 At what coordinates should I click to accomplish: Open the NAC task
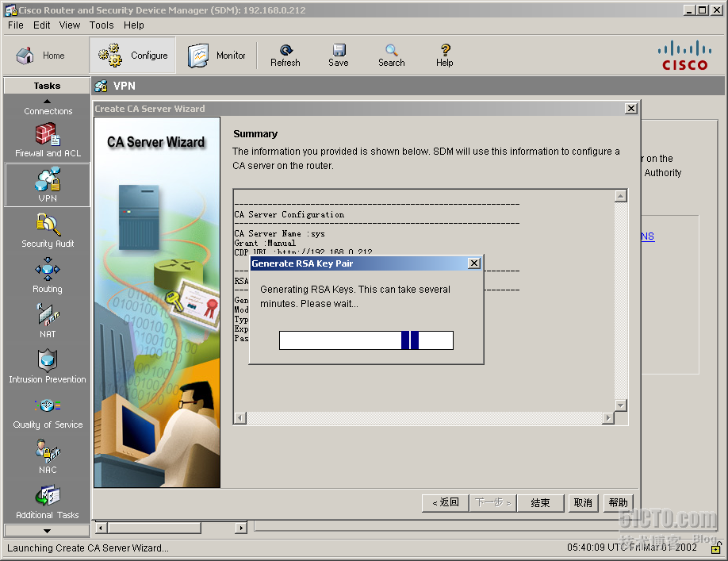point(48,457)
